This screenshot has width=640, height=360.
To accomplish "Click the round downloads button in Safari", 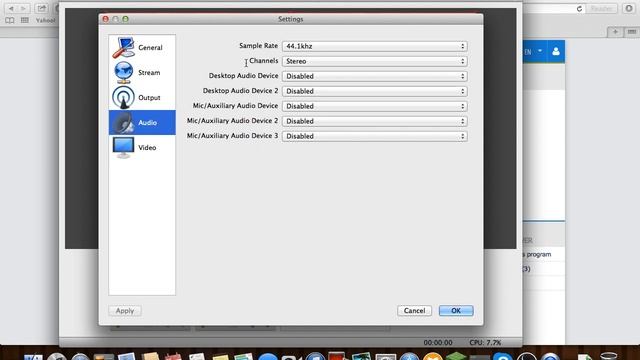I will pyautogui.click(x=629, y=9).
